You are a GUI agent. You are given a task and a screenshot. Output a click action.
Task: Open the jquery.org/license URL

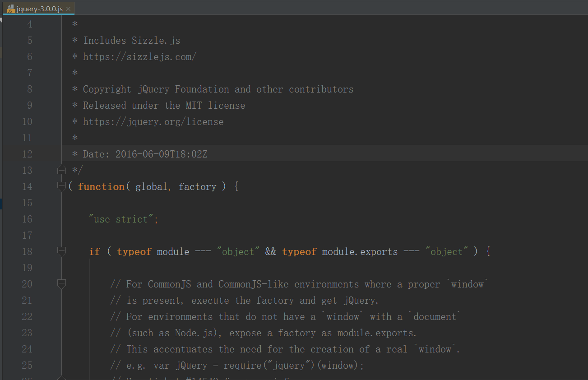(153, 122)
